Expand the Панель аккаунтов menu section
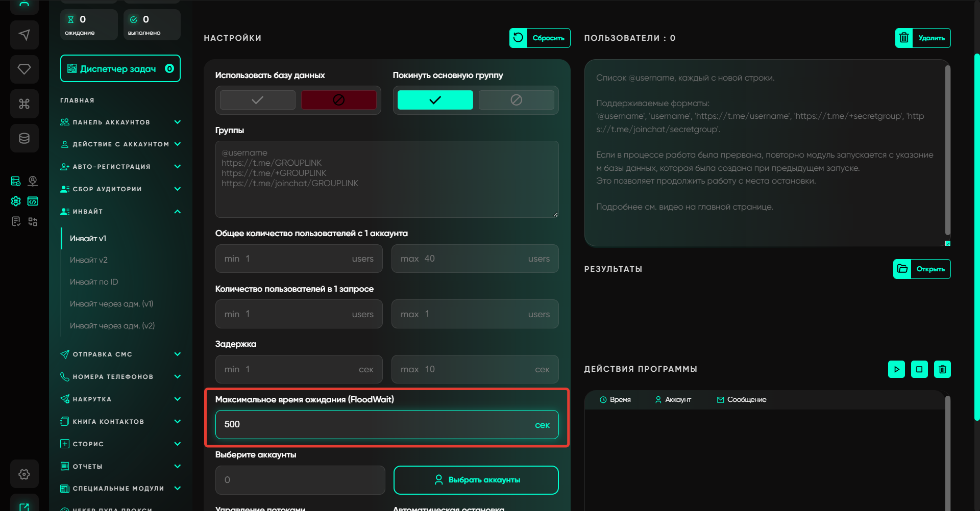Image resolution: width=980 pixels, height=511 pixels. (120, 122)
